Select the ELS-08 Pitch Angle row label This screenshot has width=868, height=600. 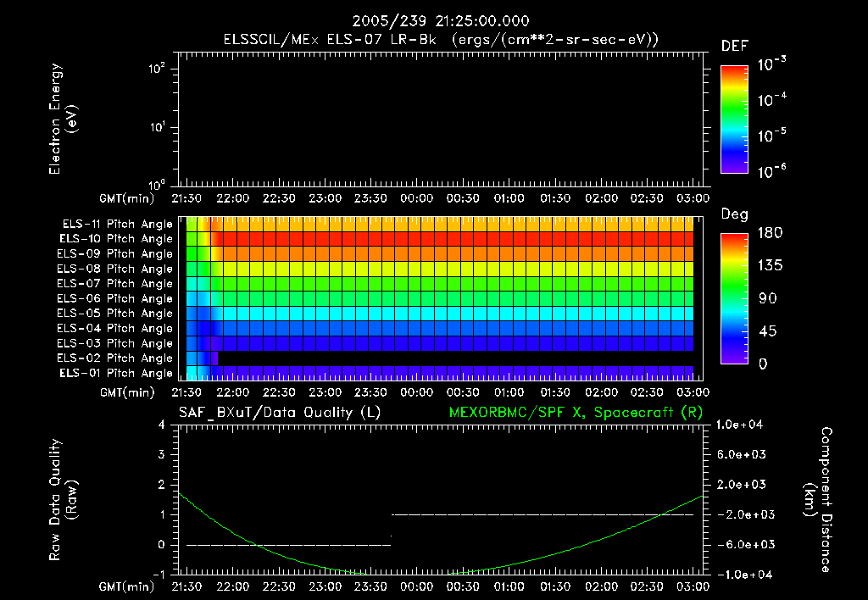coord(114,269)
